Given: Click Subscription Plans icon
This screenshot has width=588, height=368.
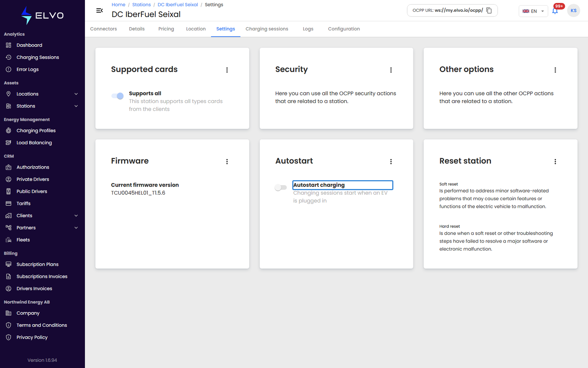Looking at the screenshot, I should click(8, 264).
